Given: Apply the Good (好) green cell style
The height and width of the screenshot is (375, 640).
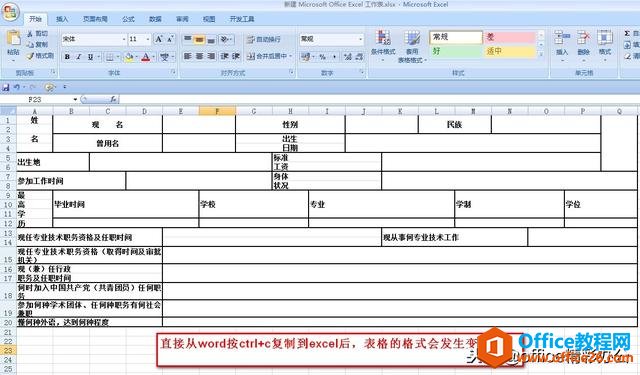Looking at the screenshot, I should [456, 51].
